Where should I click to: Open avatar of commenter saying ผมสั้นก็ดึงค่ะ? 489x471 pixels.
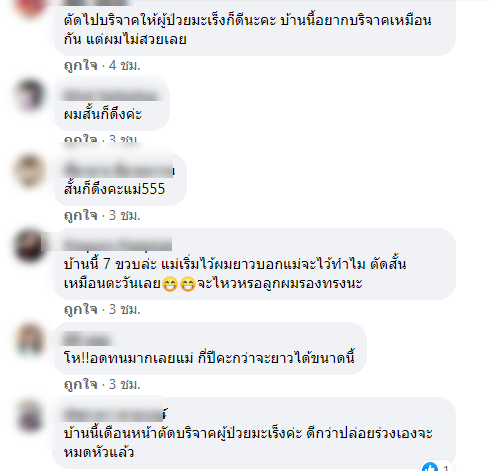30,96
